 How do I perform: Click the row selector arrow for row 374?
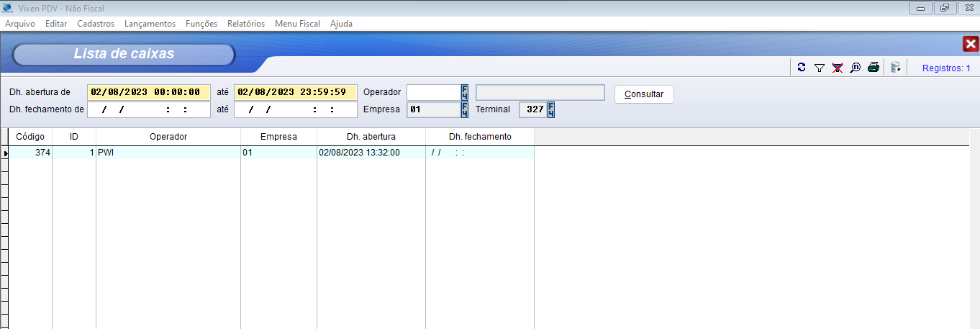click(x=4, y=153)
